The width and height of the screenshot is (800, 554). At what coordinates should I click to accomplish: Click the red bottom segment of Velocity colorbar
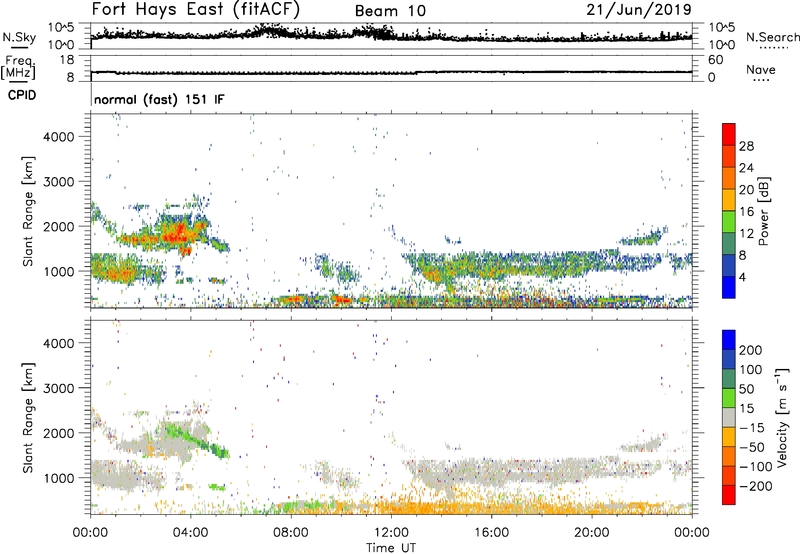coord(729,495)
